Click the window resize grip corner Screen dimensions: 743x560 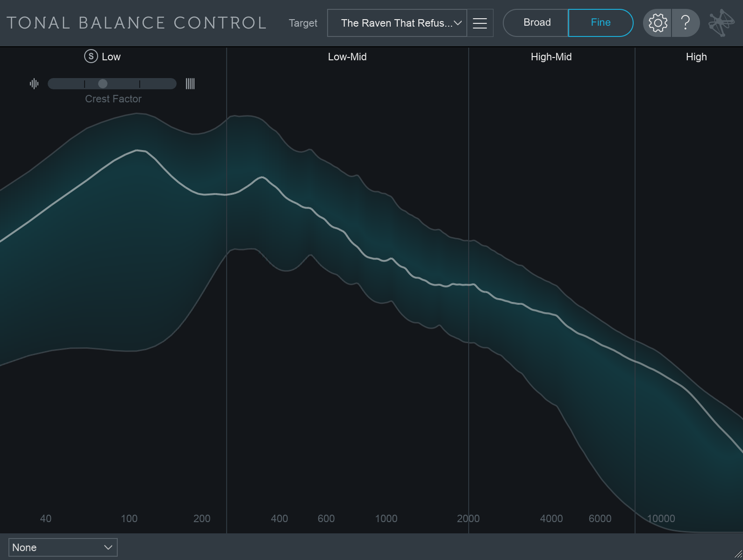click(x=737, y=554)
